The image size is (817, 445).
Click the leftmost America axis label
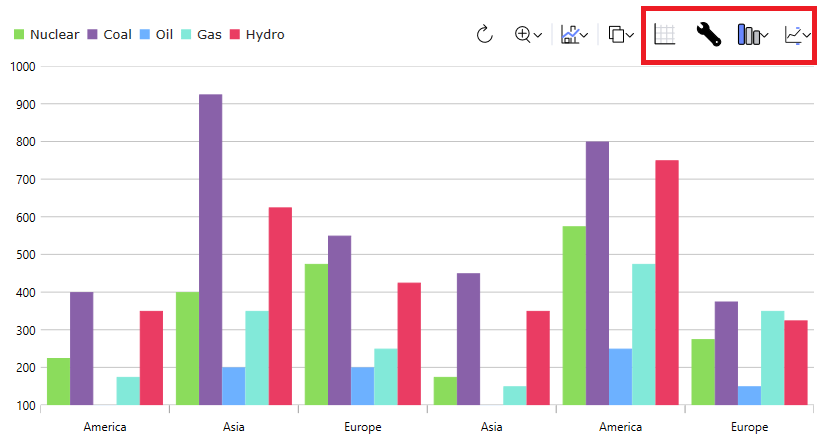click(105, 427)
